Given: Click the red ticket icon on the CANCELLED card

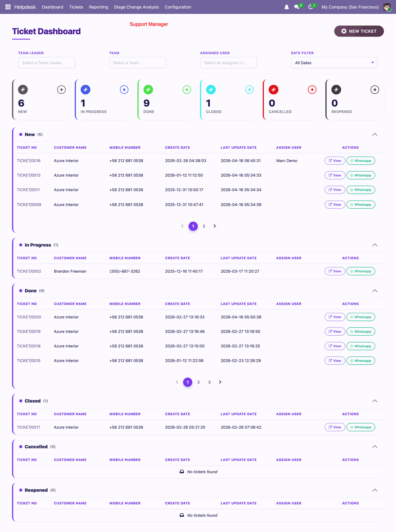Looking at the screenshot, I should (x=274, y=89).
